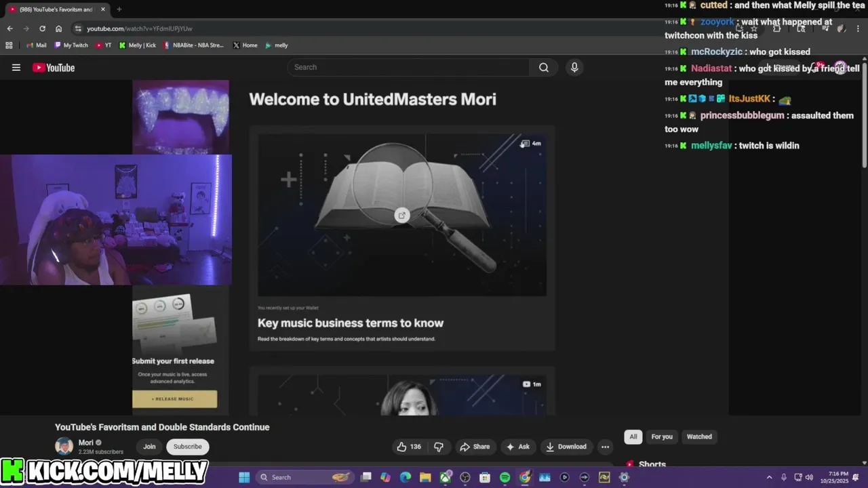Open Mori channel avatar
The height and width of the screenshot is (488, 868).
(64, 446)
